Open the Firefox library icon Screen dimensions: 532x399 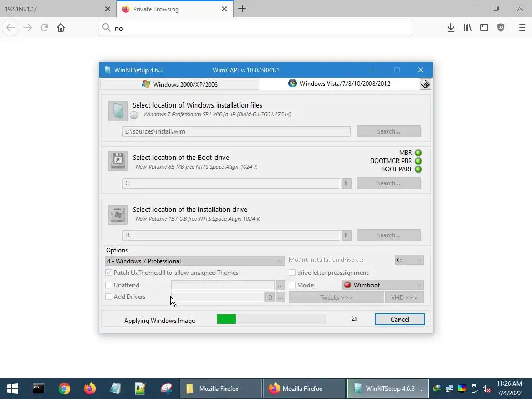click(x=468, y=28)
